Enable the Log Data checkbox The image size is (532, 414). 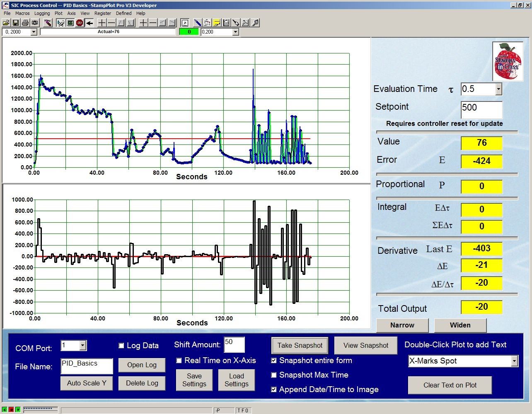click(121, 346)
